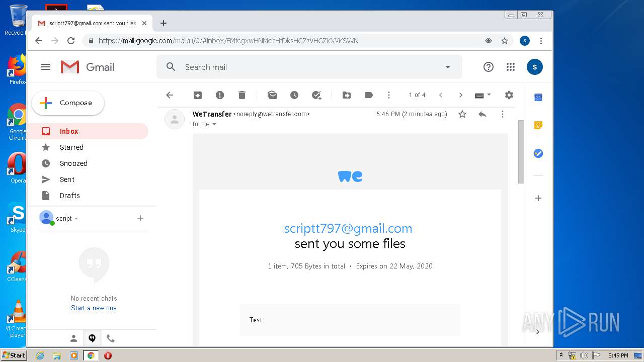
Task: Open the Google apps grid
Action: tap(511, 67)
